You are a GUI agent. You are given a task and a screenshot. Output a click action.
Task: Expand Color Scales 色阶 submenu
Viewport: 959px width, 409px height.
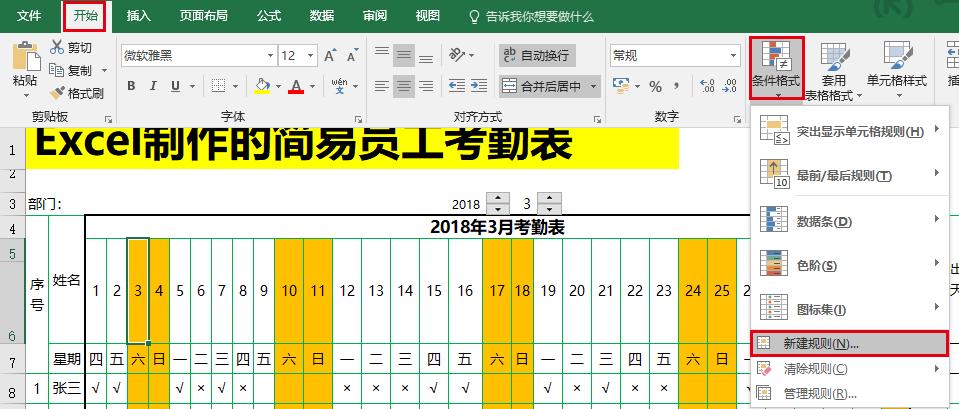tap(850, 265)
